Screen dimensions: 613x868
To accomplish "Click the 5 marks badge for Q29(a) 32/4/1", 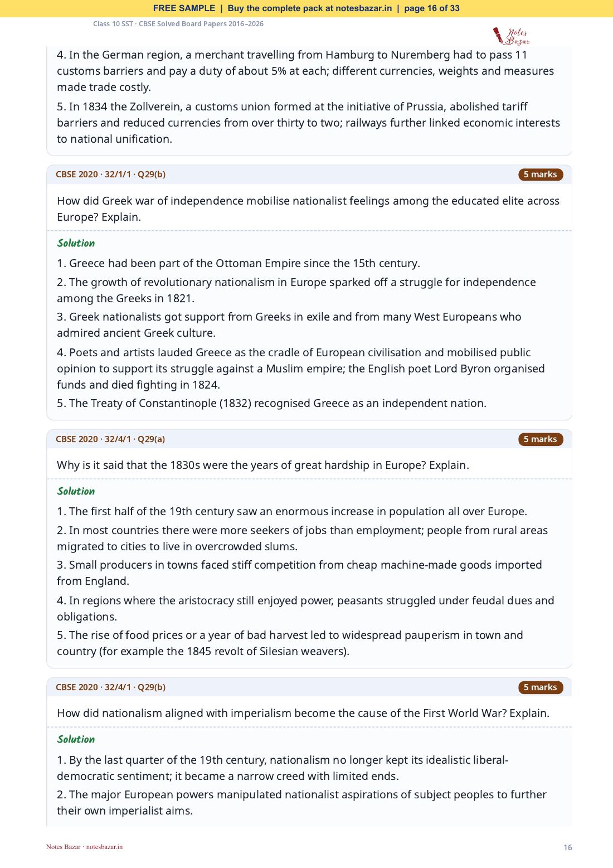I will 540,439.
